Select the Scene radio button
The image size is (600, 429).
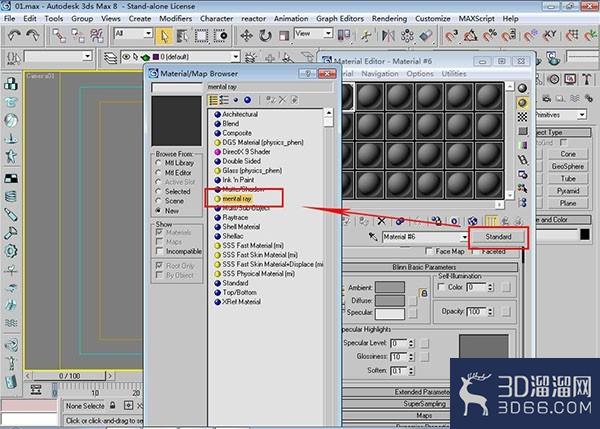point(158,201)
